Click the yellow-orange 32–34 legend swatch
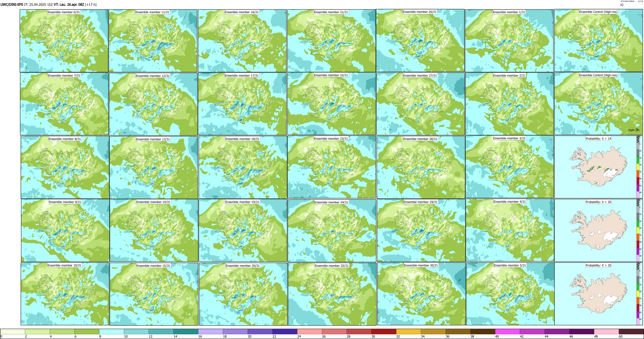The image size is (644, 339). pos(408,332)
